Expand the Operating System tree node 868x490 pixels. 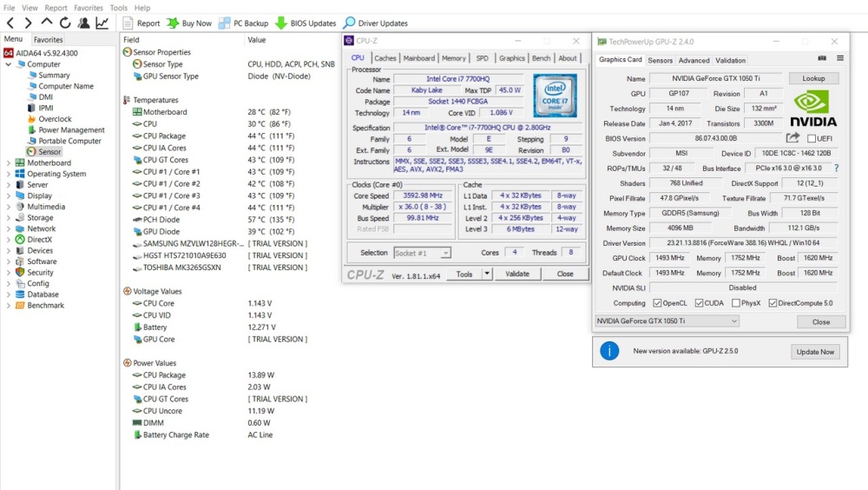[x=9, y=174]
